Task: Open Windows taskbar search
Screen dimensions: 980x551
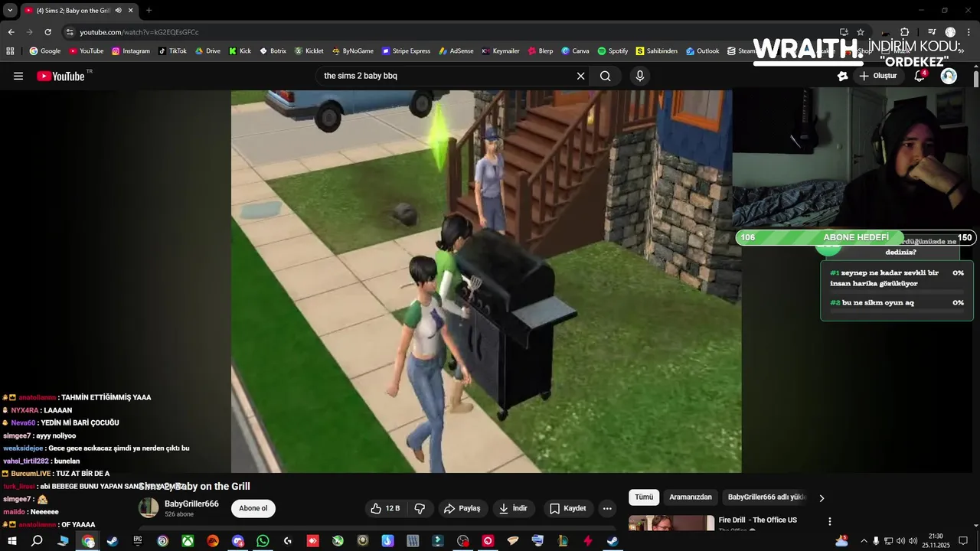Action: click(37, 541)
